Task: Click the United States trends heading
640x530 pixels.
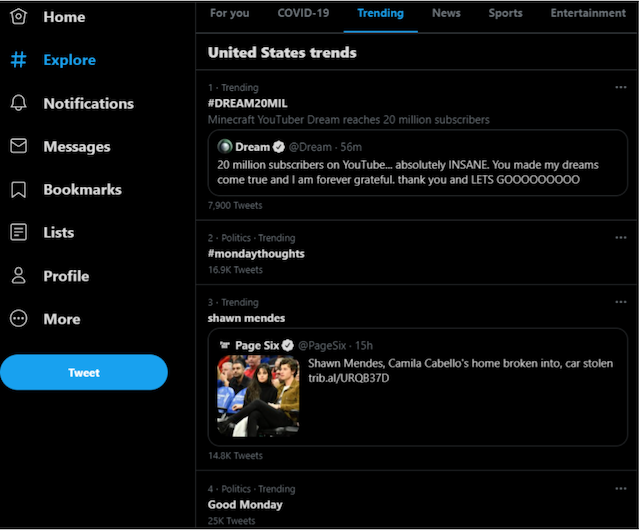Action: [282, 52]
